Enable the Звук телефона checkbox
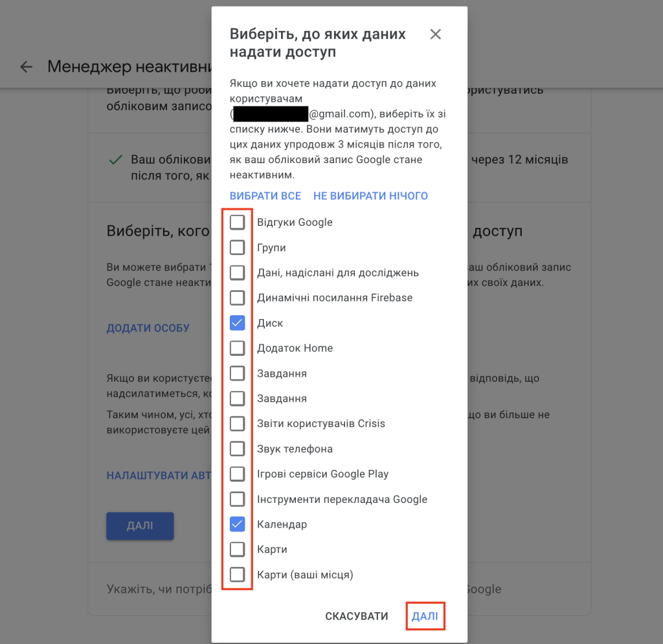 point(237,449)
